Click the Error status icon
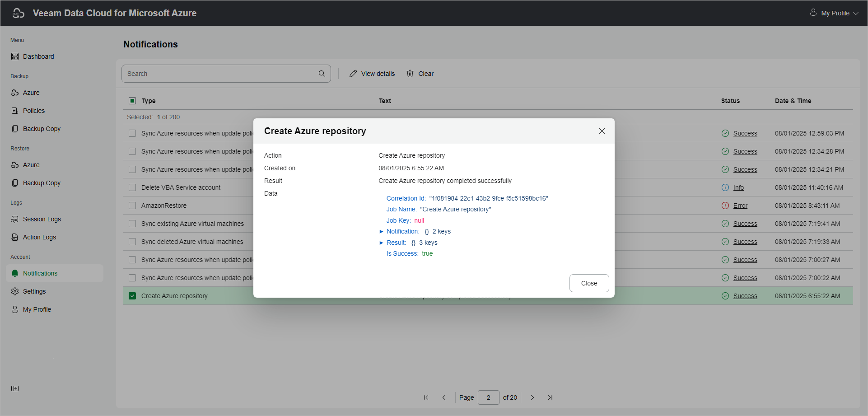868x416 pixels. pos(725,206)
